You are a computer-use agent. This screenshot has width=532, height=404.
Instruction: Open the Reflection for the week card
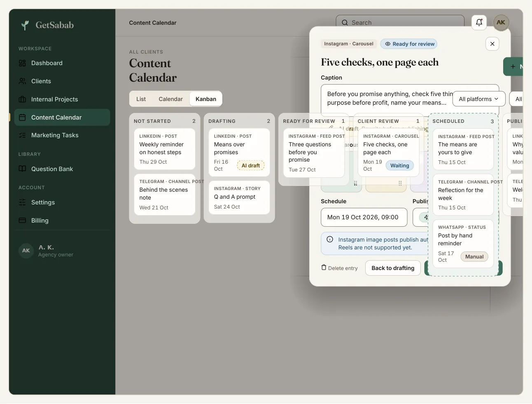(x=463, y=195)
